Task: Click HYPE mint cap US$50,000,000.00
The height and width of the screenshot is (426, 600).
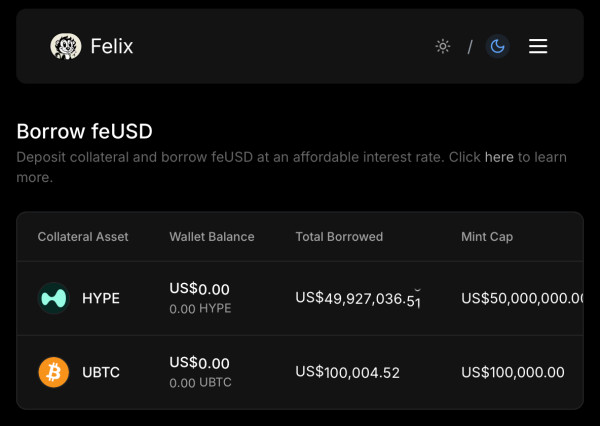Action: pyautogui.click(x=522, y=298)
